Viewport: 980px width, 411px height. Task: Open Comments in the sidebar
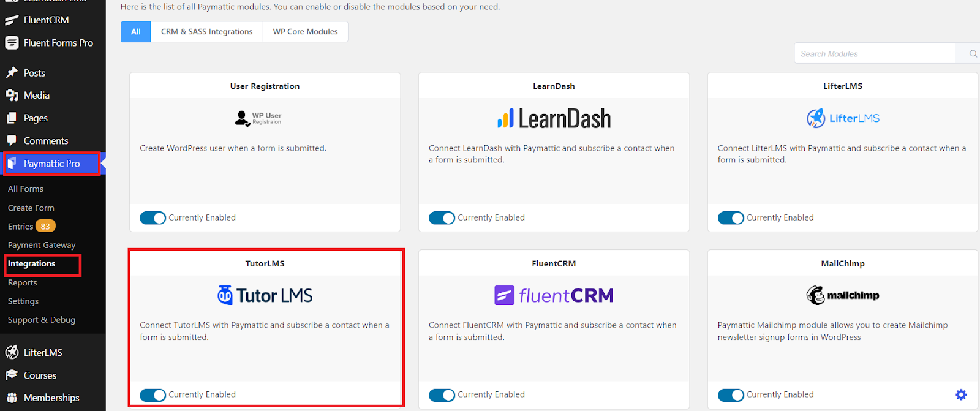(46, 141)
